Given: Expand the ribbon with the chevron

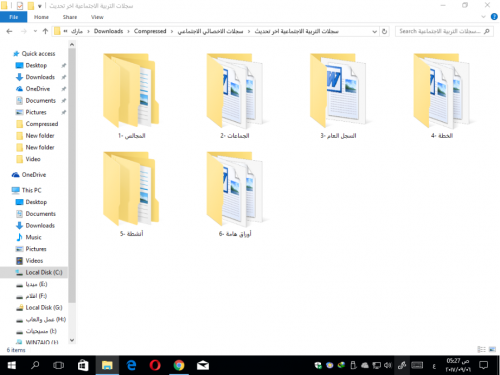Looking at the screenshot, I should pyautogui.click(x=483, y=17).
